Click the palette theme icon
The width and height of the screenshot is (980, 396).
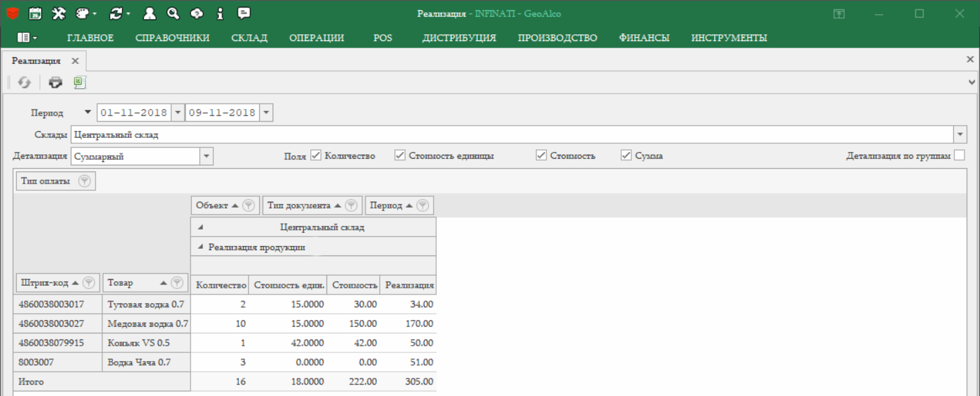pos(82,13)
